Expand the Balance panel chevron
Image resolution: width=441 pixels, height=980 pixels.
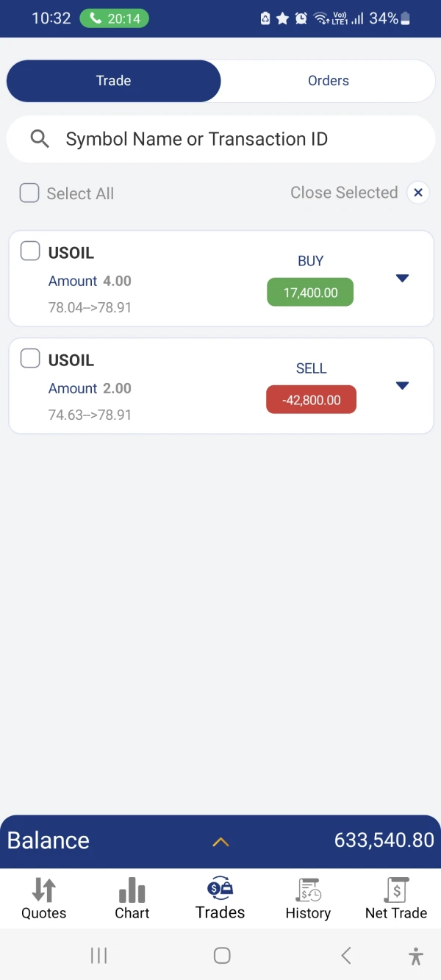point(220,842)
